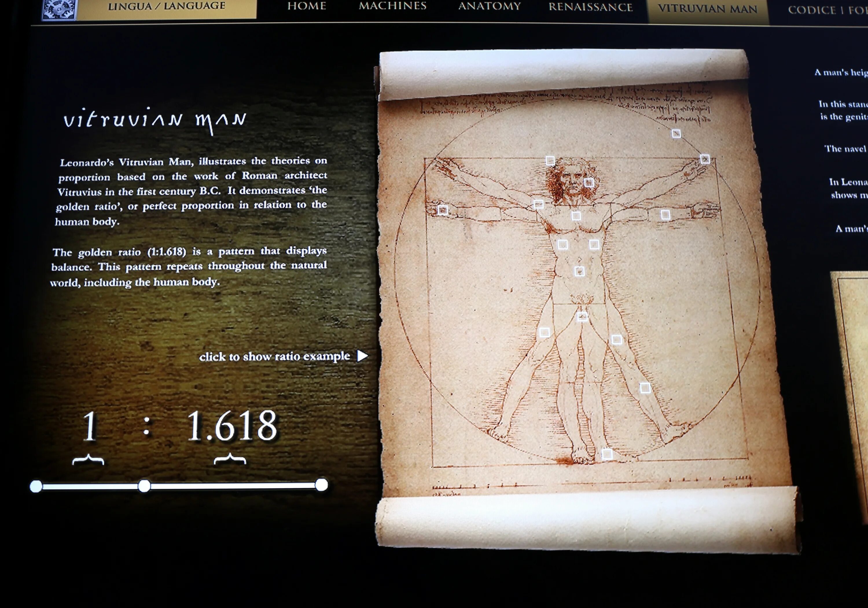The width and height of the screenshot is (868, 608).
Task: Click hotspot square on left shoulder
Action: coord(538,205)
